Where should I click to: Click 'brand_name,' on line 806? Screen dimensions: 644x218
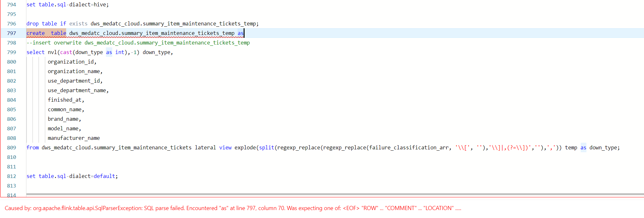(65, 119)
